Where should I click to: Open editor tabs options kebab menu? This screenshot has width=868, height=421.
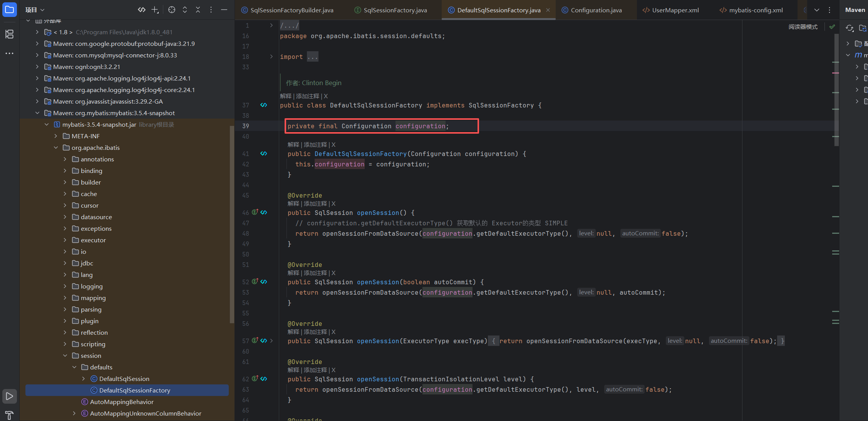[x=829, y=10]
